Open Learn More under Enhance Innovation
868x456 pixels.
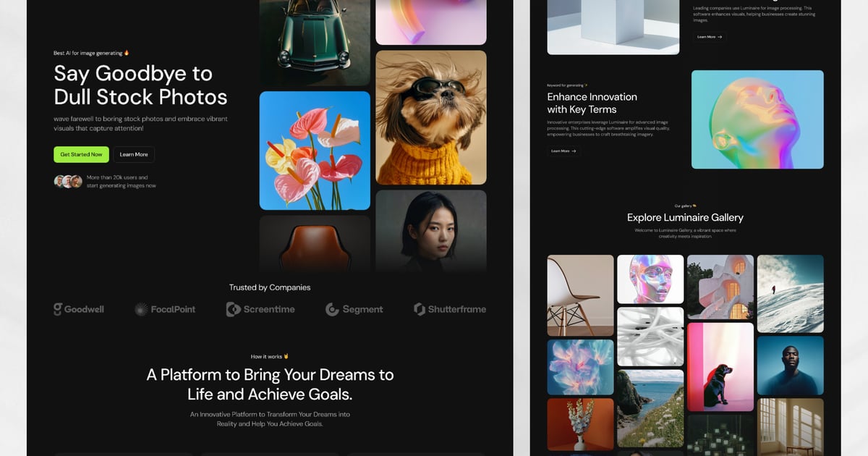(x=563, y=151)
